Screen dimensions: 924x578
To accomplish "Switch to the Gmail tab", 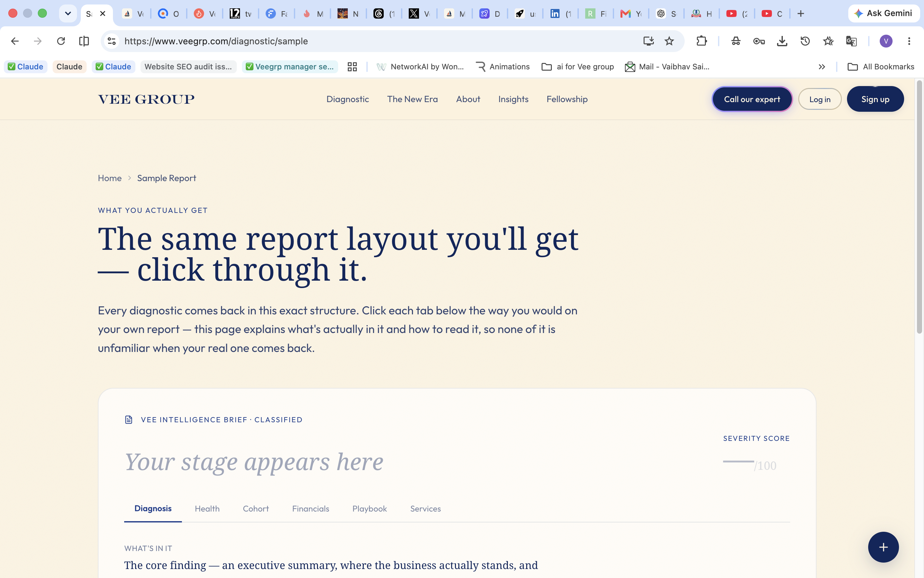I will 631,14.
